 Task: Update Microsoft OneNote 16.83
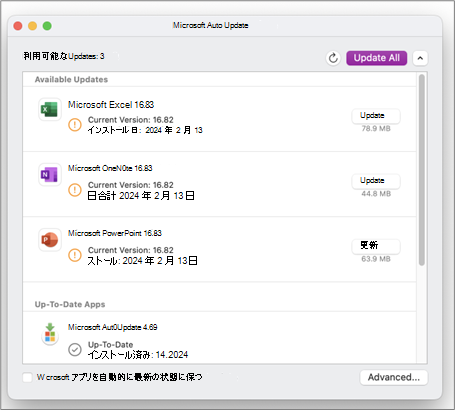[x=376, y=181]
